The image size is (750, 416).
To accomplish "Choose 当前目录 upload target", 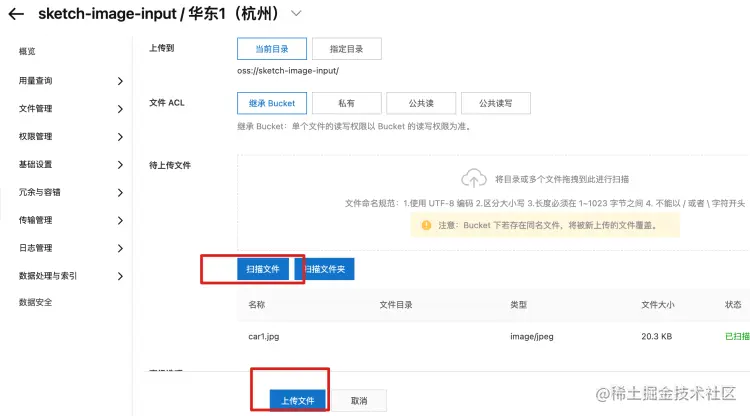I will [272, 49].
